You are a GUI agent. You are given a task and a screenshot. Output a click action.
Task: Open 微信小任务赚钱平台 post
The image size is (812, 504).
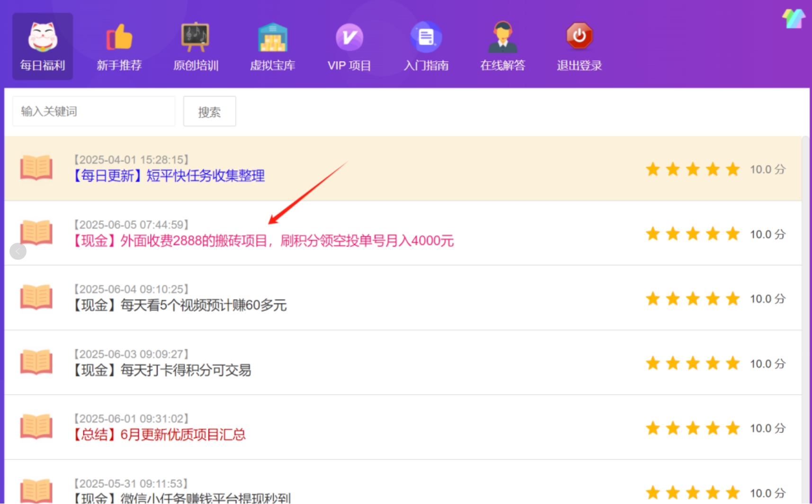(182, 498)
